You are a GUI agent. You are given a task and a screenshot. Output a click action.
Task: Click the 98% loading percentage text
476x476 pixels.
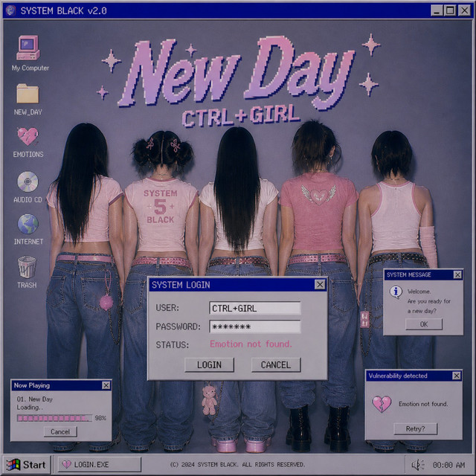100,418
